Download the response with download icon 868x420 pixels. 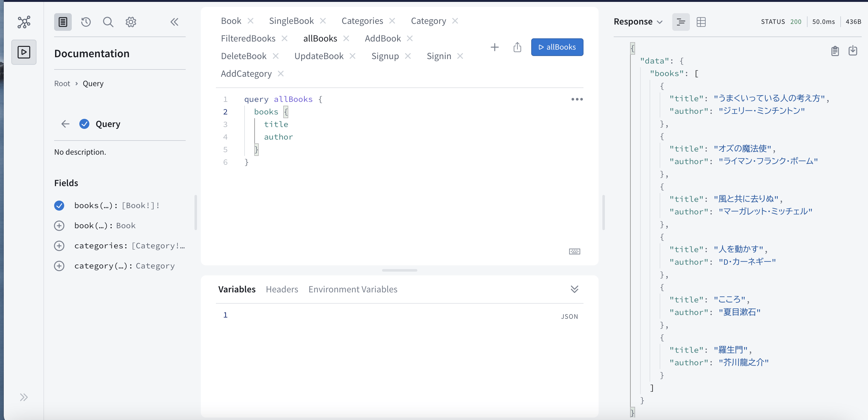coord(853,51)
